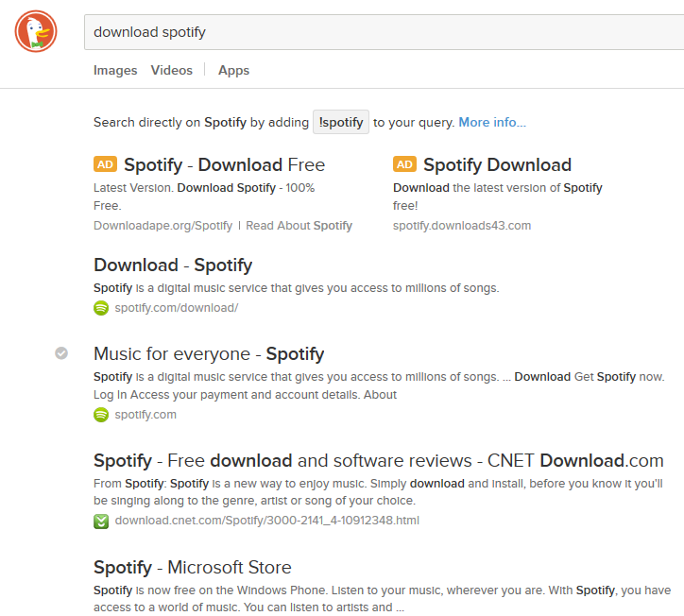Screen dimensions: 684x616
Task: Click the green CNET download favicon
Action: pos(101,521)
